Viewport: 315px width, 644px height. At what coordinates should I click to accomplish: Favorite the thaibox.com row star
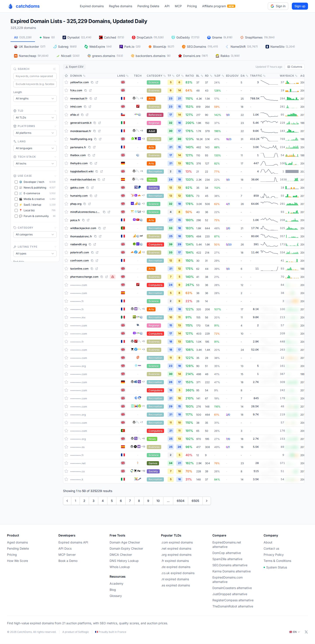(66, 155)
